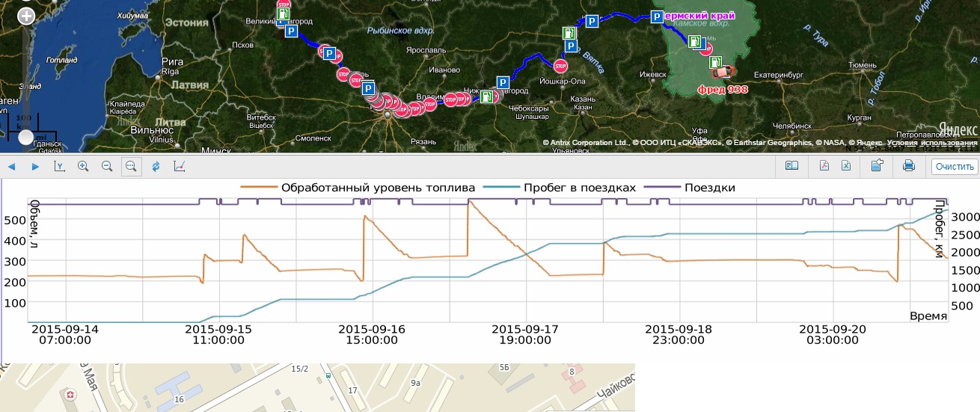This screenshot has width=980, height=412.
Task: Zoom in on the chart with plus magnifier
Action: tap(83, 166)
